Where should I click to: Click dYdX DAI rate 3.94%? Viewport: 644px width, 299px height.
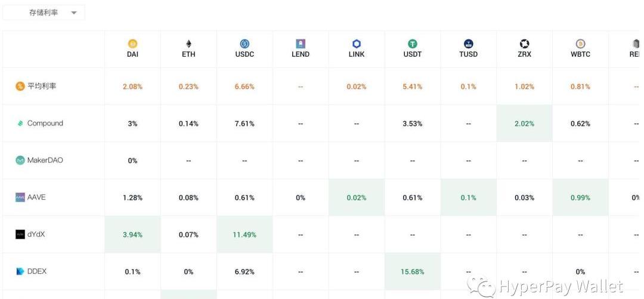tap(132, 235)
